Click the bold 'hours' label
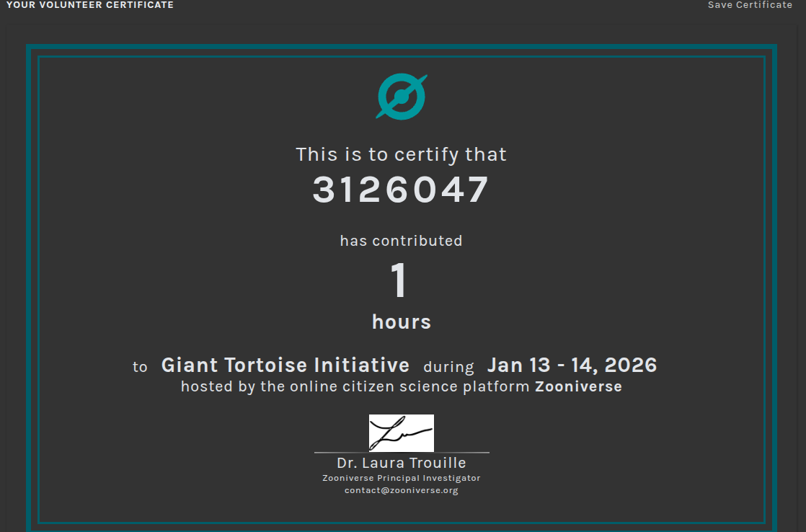Screen dimensions: 806x532 (402, 322)
